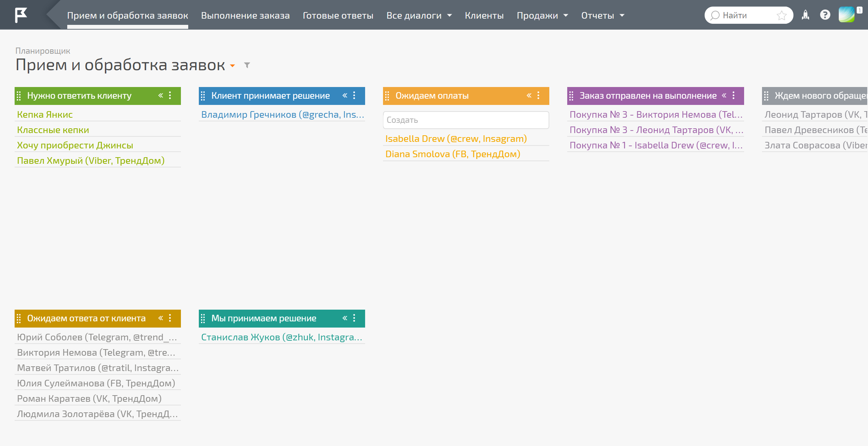The width and height of the screenshot is (868, 446).
Task: Click the star favorites icon in search
Action: pos(781,15)
